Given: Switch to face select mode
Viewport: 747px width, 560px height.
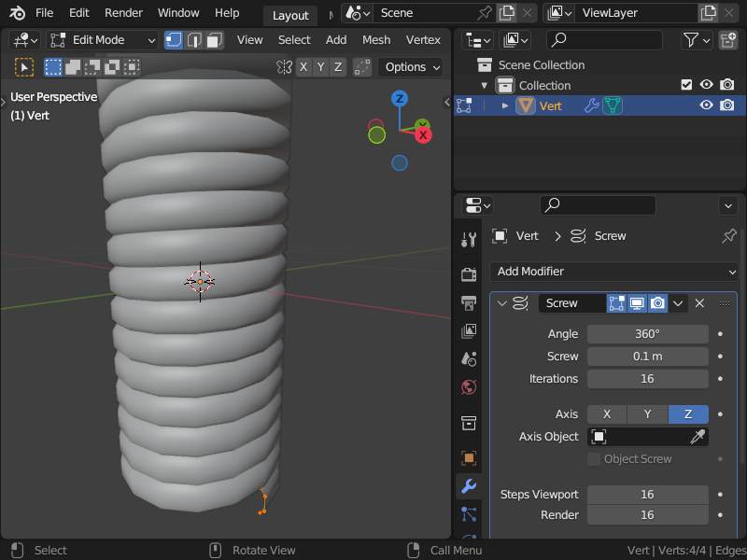Looking at the screenshot, I should [215, 40].
